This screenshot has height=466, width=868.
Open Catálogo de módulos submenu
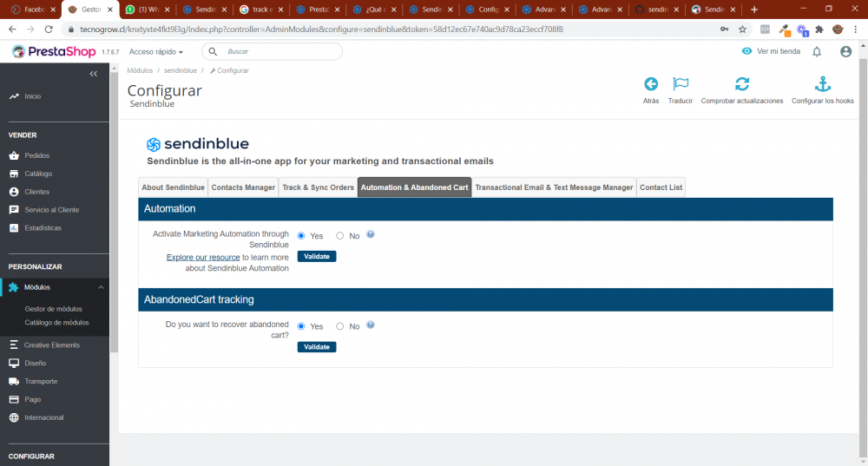tap(56, 323)
